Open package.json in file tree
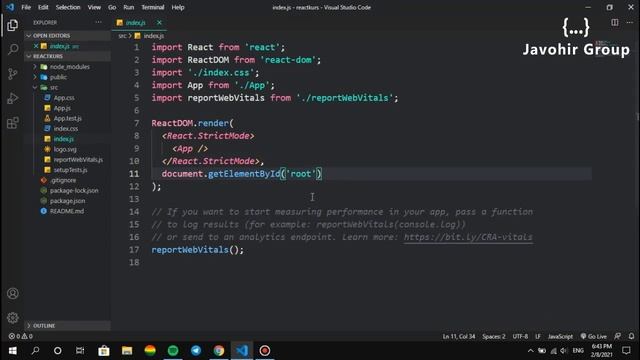The height and width of the screenshot is (360, 640). click(x=67, y=201)
